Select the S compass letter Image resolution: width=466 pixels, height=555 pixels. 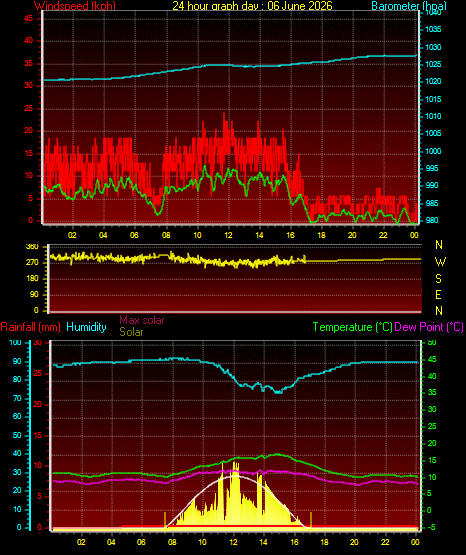tap(438, 279)
